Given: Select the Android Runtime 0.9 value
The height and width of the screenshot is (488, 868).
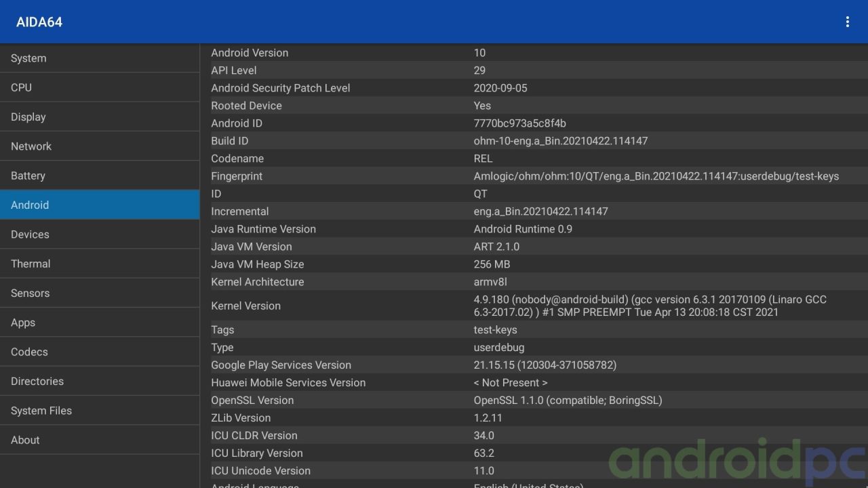Looking at the screenshot, I should pyautogui.click(x=523, y=229).
